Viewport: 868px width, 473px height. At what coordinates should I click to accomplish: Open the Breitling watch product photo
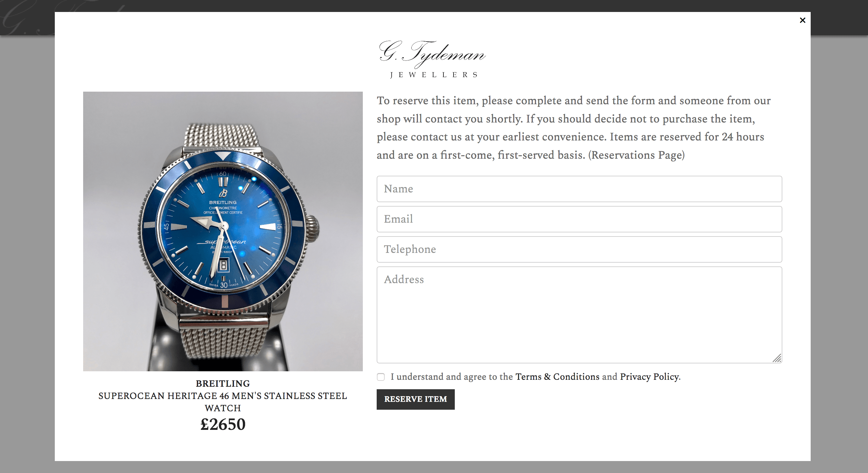tap(223, 231)
